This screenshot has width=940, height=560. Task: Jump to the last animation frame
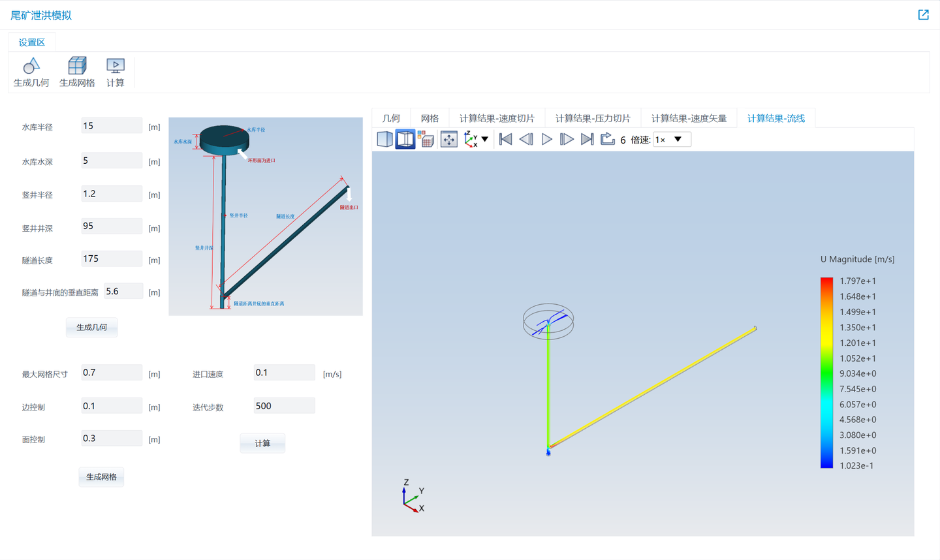pos(587,139)
